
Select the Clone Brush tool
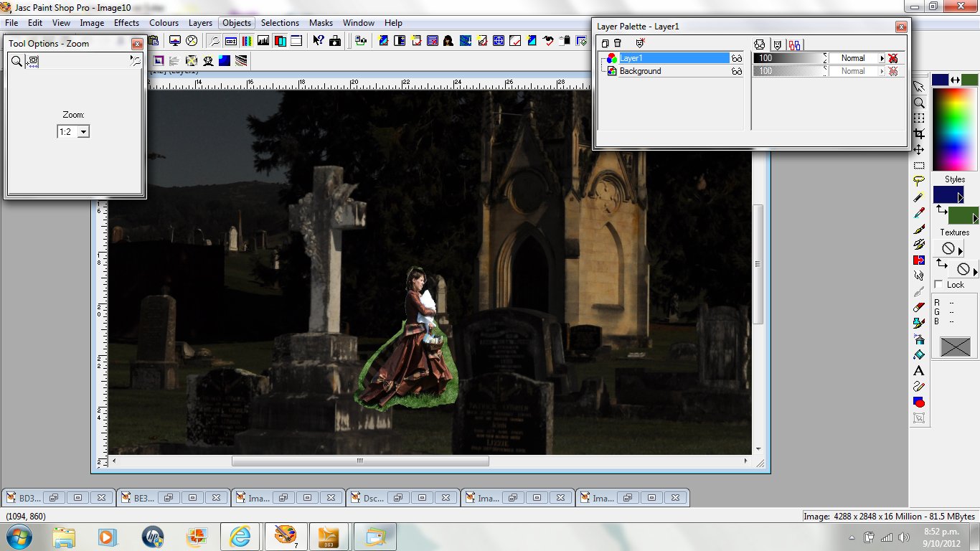pos(919,245)
